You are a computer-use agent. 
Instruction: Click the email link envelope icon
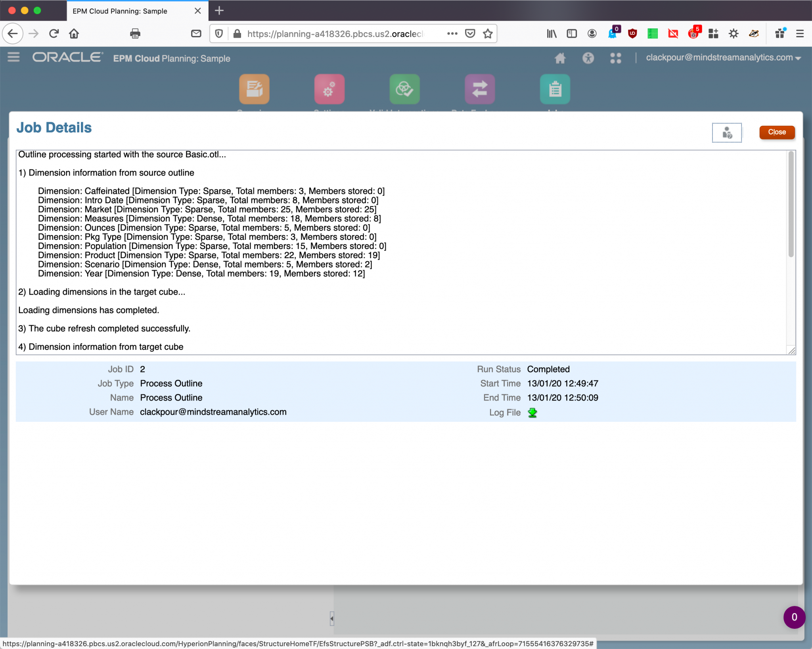(196, 34)
